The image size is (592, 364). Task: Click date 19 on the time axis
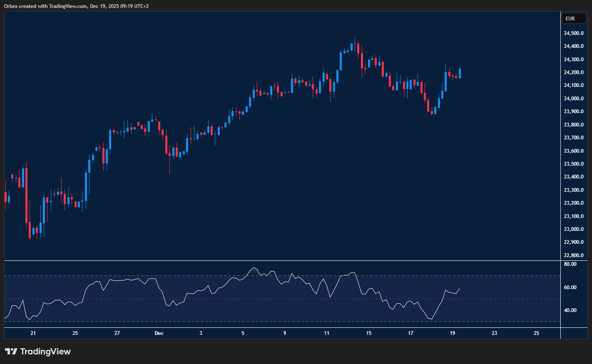pos(453,333)
